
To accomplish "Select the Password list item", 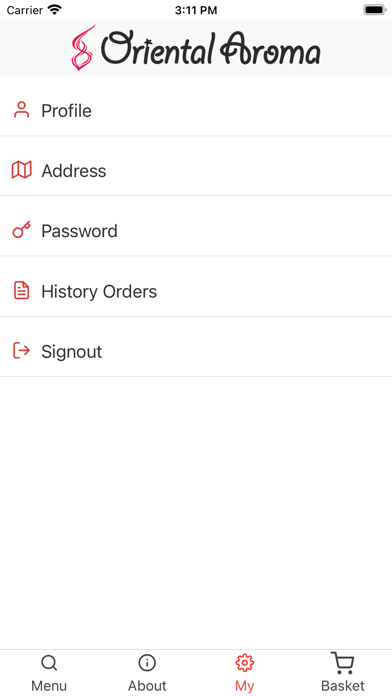I will tap(196, 231).
